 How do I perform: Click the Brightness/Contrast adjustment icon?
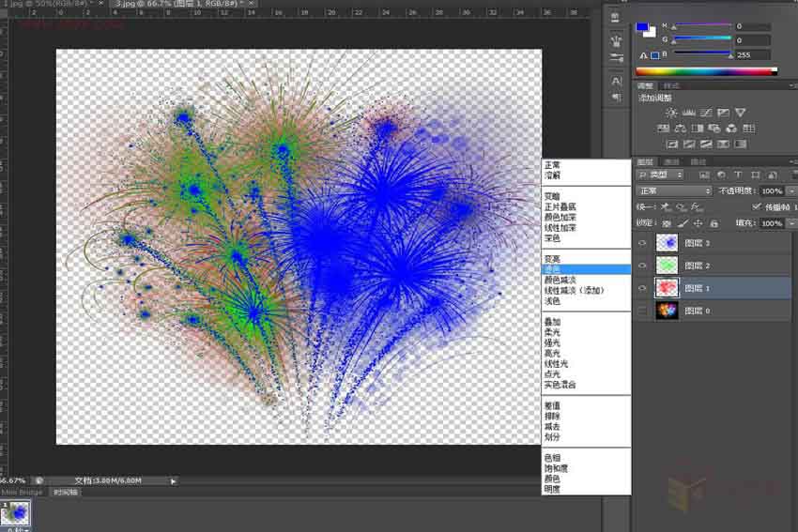[671, 113]
